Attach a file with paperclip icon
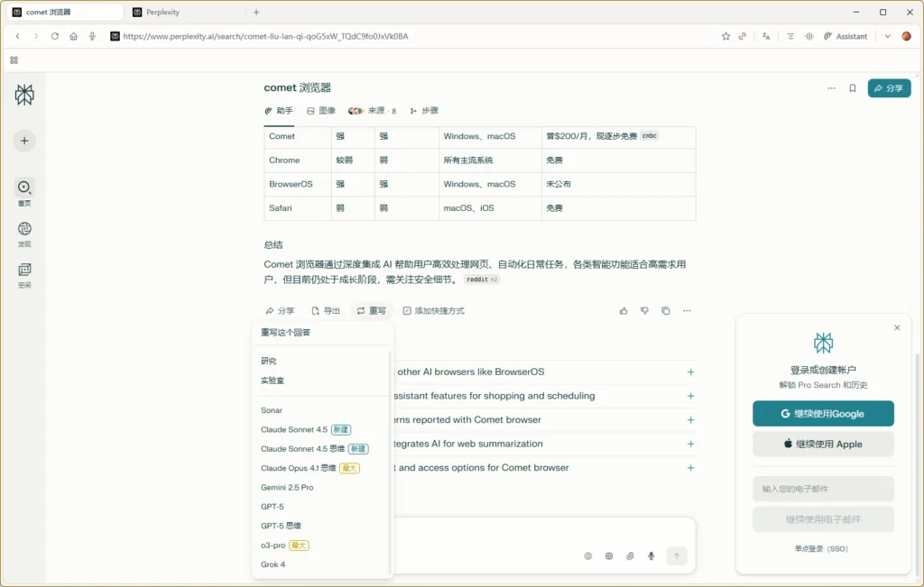 (630, 556)
